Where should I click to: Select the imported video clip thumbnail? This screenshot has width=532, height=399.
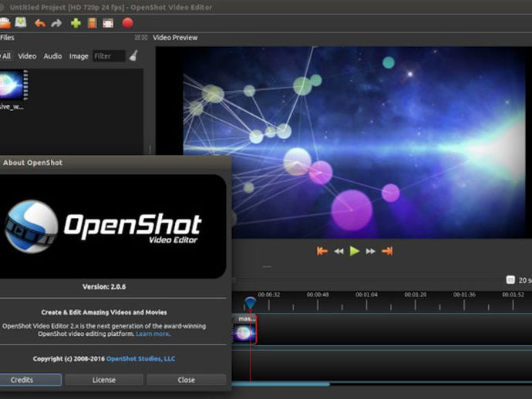(x=14, y=85)
